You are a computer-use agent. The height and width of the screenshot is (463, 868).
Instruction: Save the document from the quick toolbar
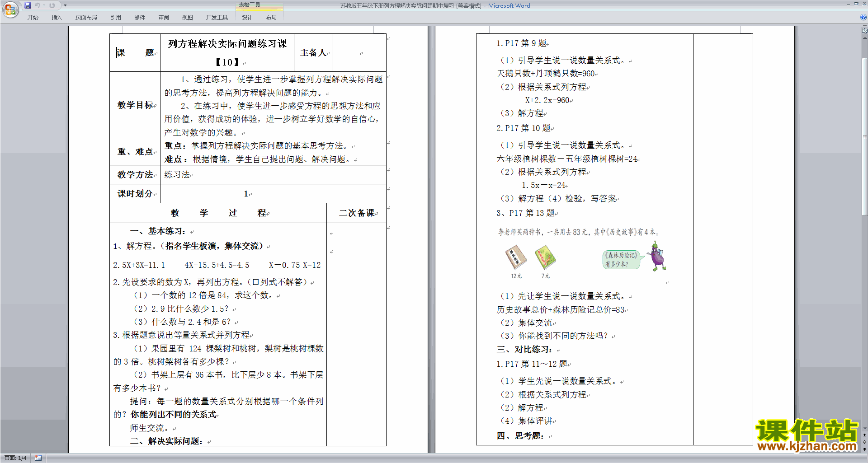[x=28, y=5]
